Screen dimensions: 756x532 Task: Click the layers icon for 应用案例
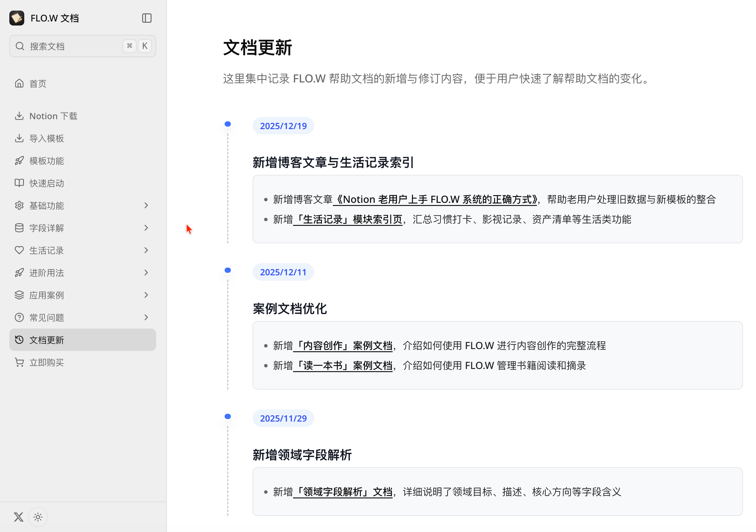19,295
